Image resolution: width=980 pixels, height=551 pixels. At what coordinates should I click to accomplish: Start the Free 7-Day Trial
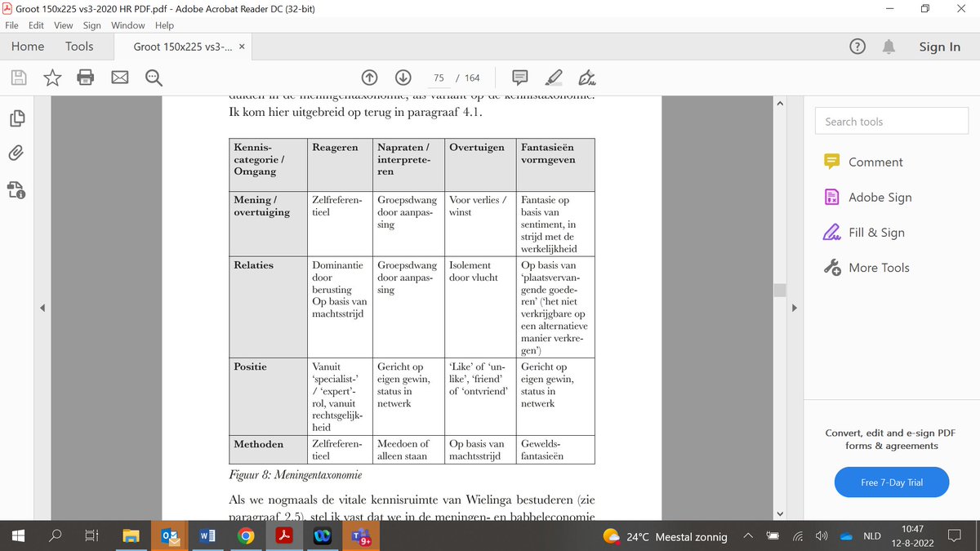(892, 482)
